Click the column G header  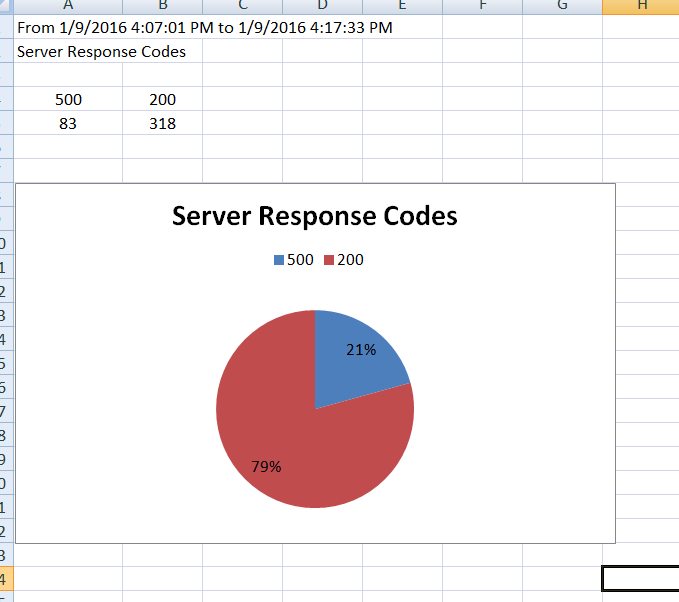coord(562,6)
